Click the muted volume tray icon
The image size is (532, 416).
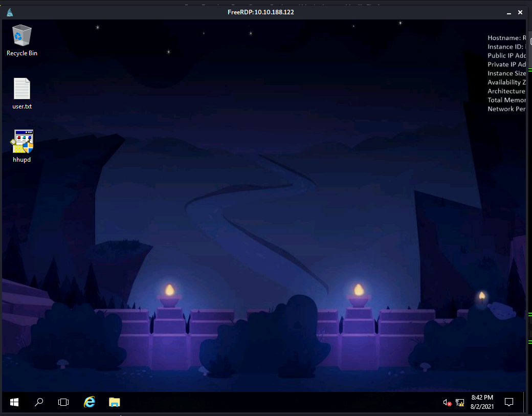coord(447,403)
